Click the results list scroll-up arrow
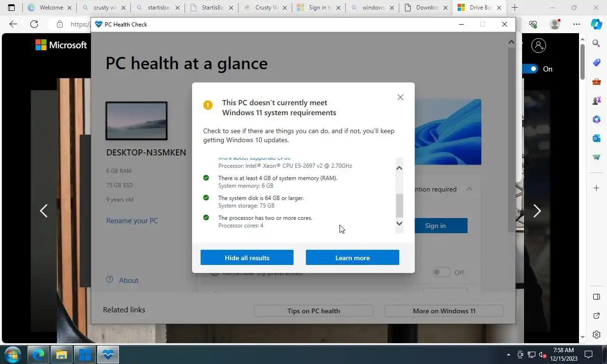Image resolution: width=607 pixels, height=364 pixels. coord(399,168)
